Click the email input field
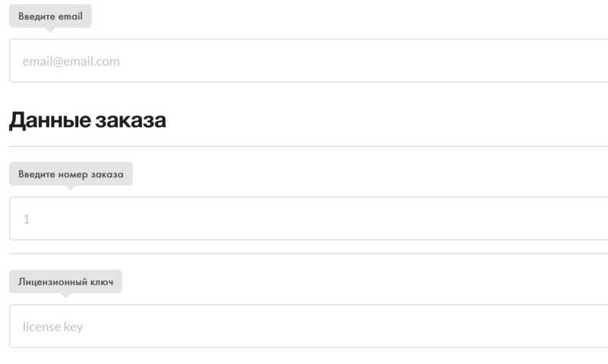608x364 pixels. tap(309, 61)
